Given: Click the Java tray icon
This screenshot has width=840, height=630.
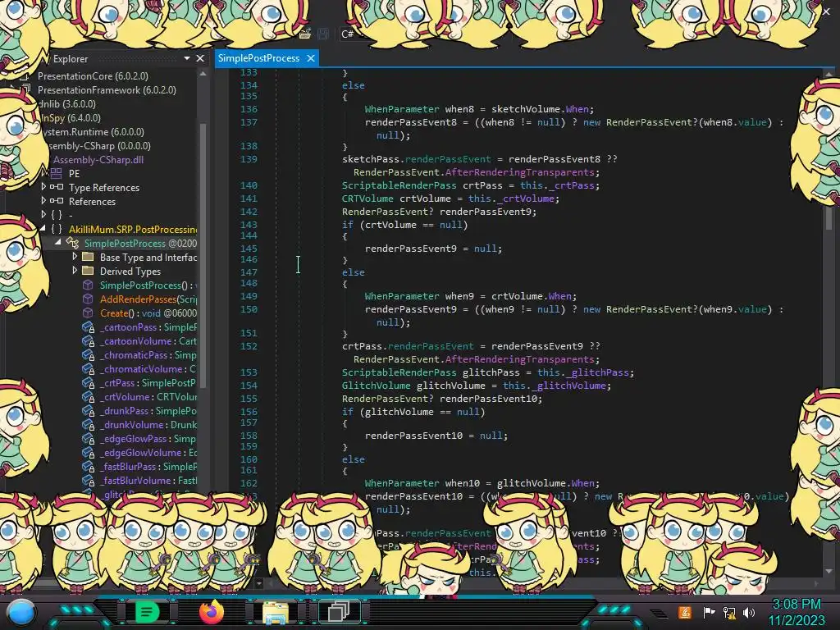Looking at the screenshot, I should point(685,612).
